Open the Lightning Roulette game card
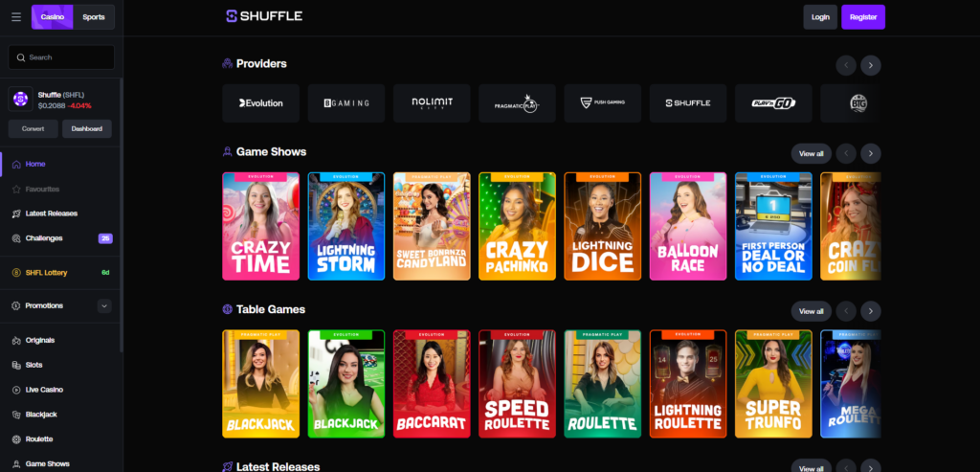The image size is (980, 472). pyautogui.click(x=688, y=384)
